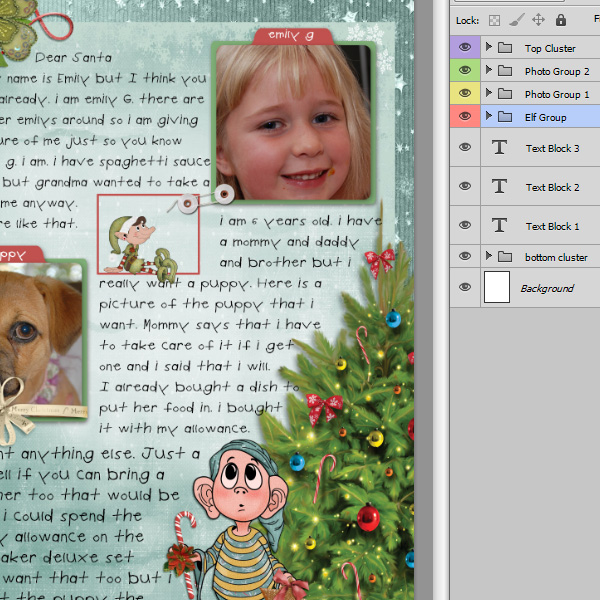Hide the Background layer
This screenshot has height=600, width=600.
[x=465, y=287]
